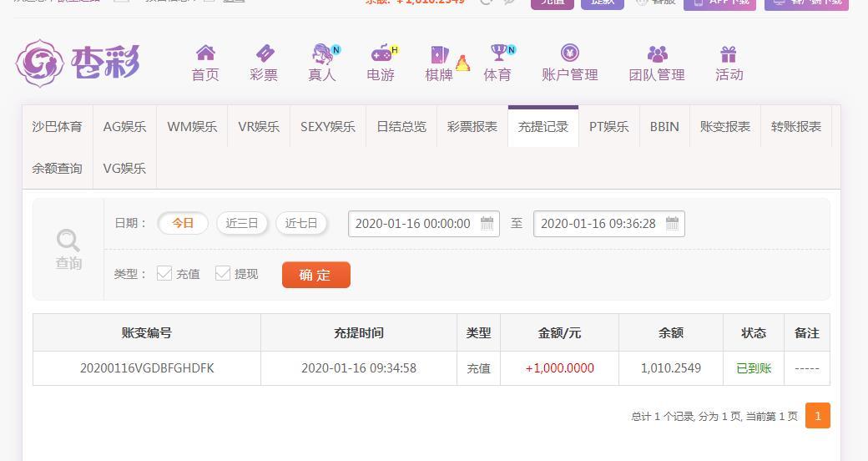The width and height of the screenshot is (868, 461).
Task: Click the 账变编号 column header
Action: click(x=147, y=332)
